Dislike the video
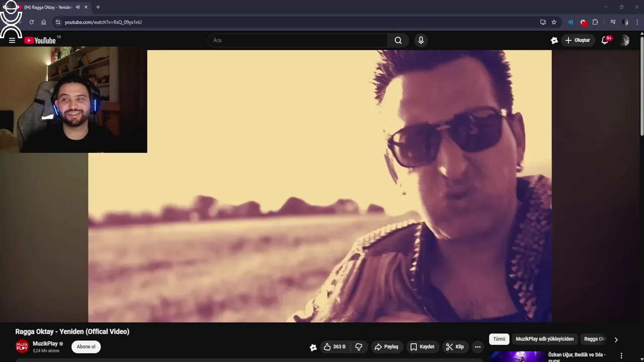This screenshot has height=362, width=644. [x=359, y=347]
